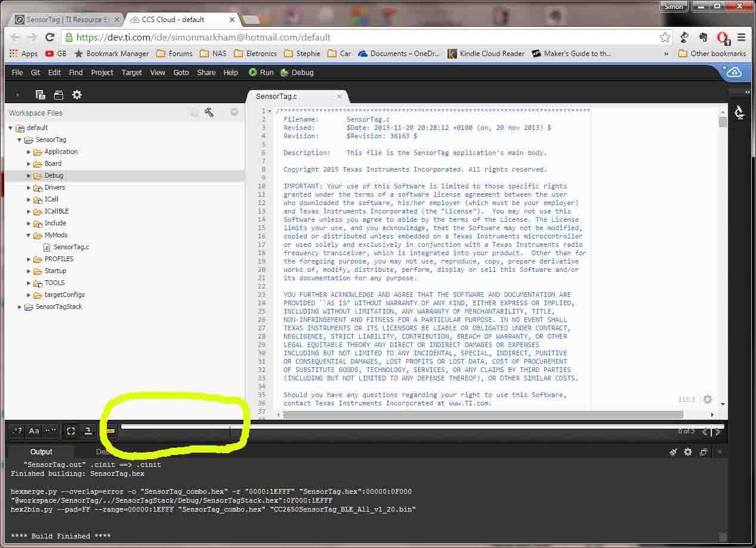The width and height of the screenshot is (756, 548).
Task: Toggle case sensitive search (Aa)
Action: 34,431
